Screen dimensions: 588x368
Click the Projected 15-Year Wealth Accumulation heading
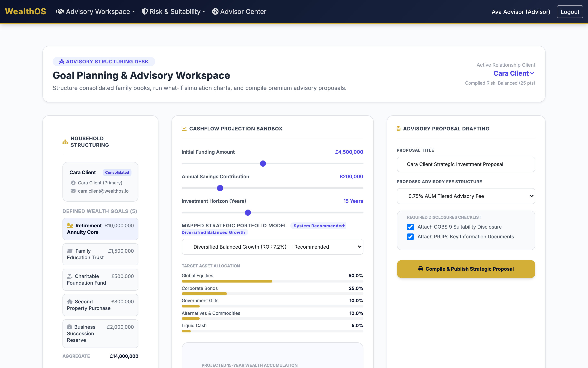tap(249, 365)
